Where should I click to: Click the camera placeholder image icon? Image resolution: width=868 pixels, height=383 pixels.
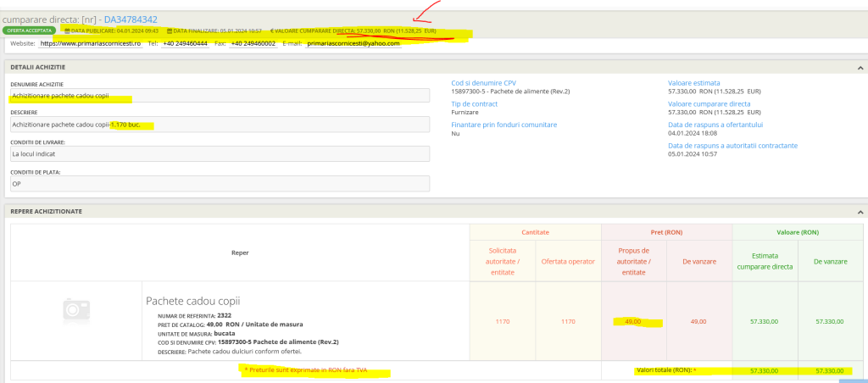point(76,311)
